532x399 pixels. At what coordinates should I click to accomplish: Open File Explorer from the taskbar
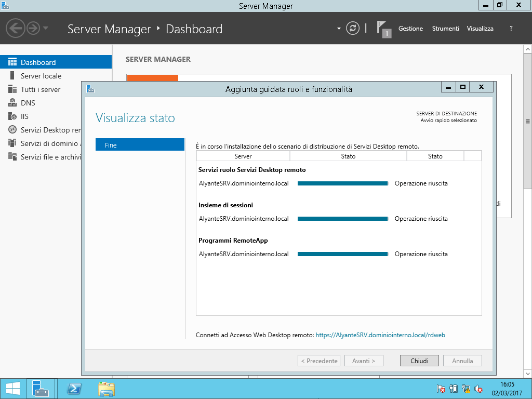pyautogui.click(x=107, y=389)
